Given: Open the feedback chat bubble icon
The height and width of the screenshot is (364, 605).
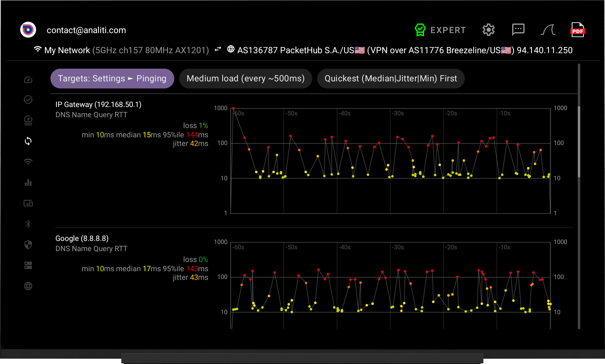Looking at the screenshot, I should pos(518,30).
